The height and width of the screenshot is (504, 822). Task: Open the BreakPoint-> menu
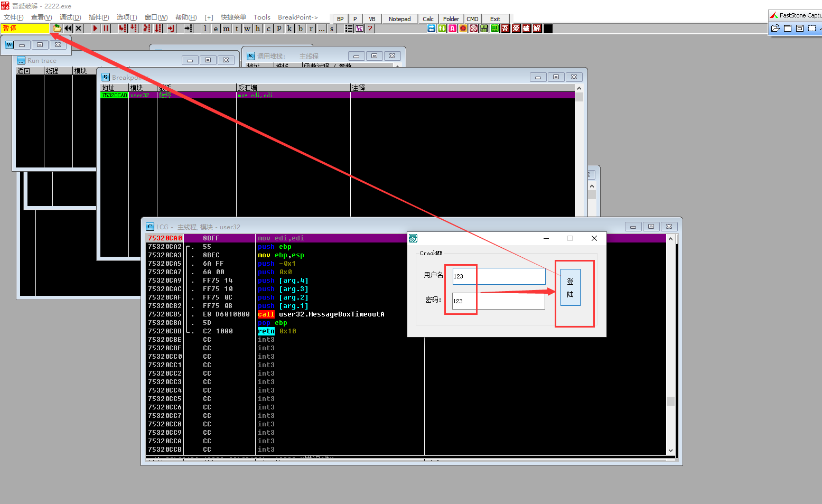click(x=298, y=17)
